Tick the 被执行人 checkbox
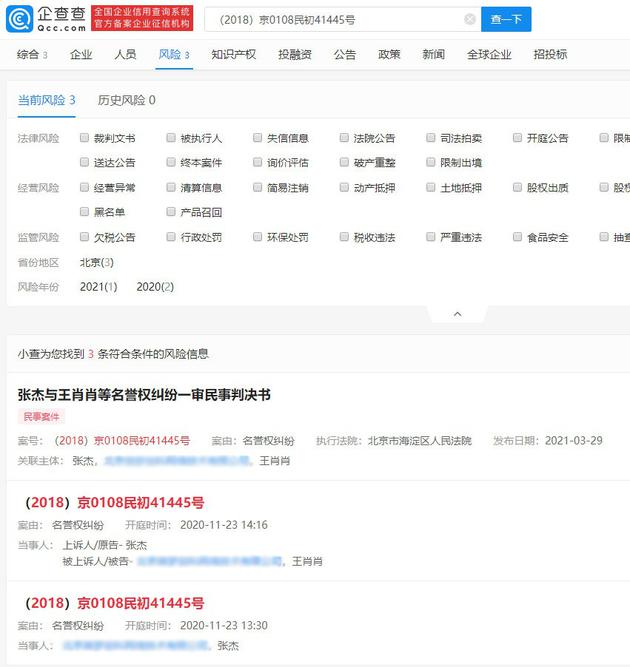Screen dimensions: 630x667 [x=171, y=138]
